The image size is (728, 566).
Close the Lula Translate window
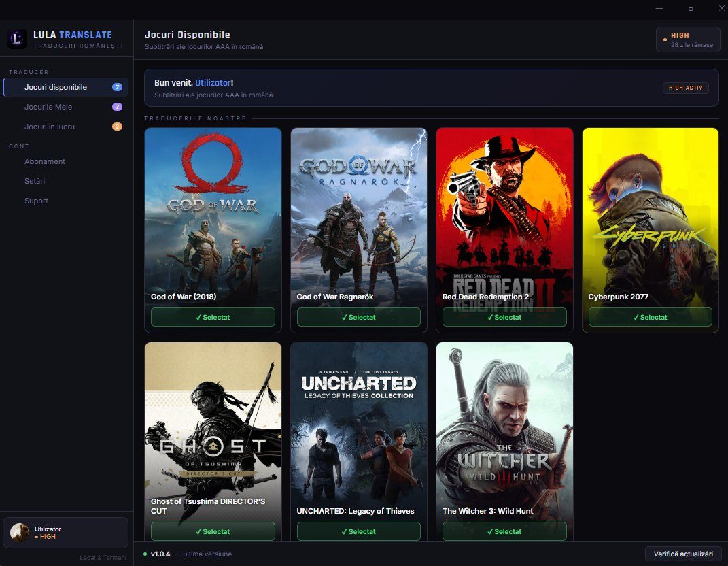pos(721,8)
